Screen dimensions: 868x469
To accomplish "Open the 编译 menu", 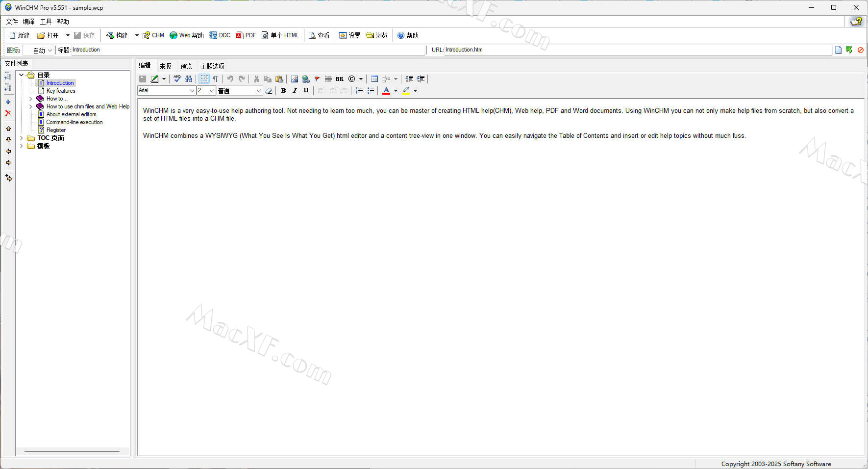I will tap(28, 22).
